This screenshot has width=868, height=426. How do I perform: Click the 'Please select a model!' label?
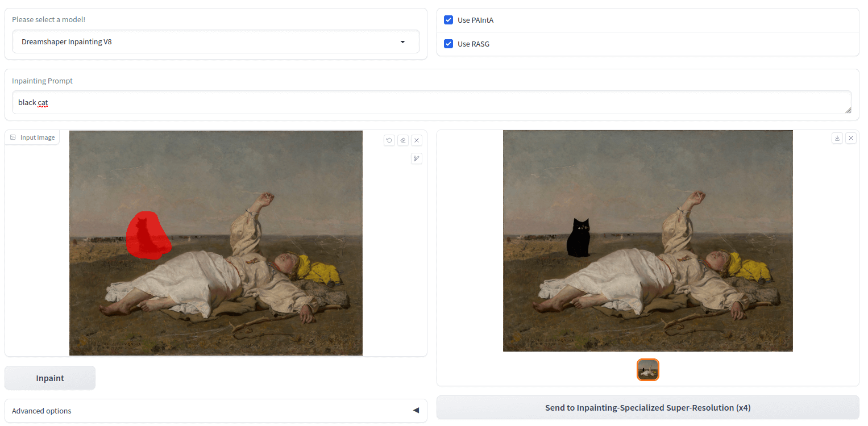49,19
